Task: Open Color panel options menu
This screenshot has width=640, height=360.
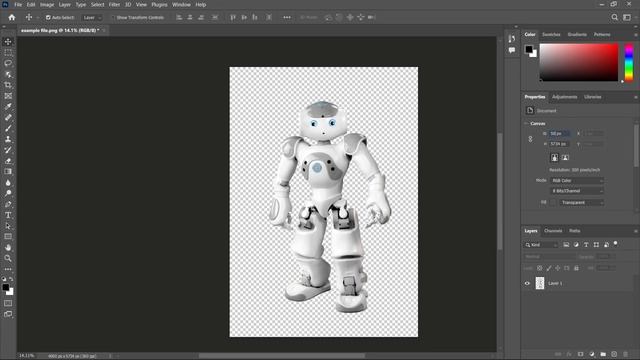Action: [635, 35]
